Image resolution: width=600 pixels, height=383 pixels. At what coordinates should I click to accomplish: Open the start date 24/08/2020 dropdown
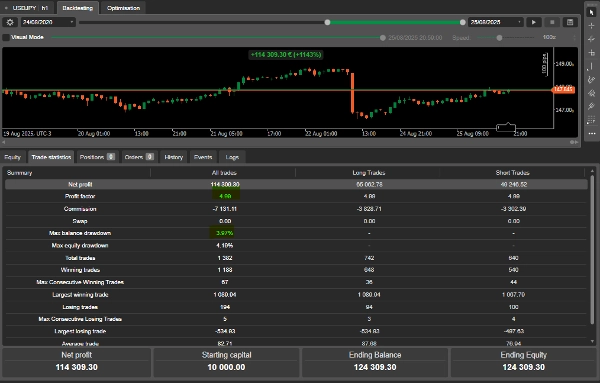tap(47, 22)
